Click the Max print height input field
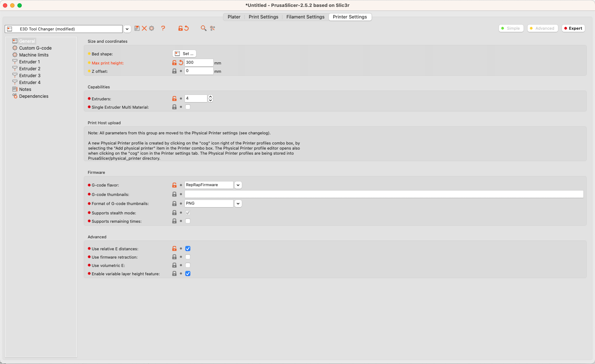This screenshot has height=364, width=595. [199, 63]
